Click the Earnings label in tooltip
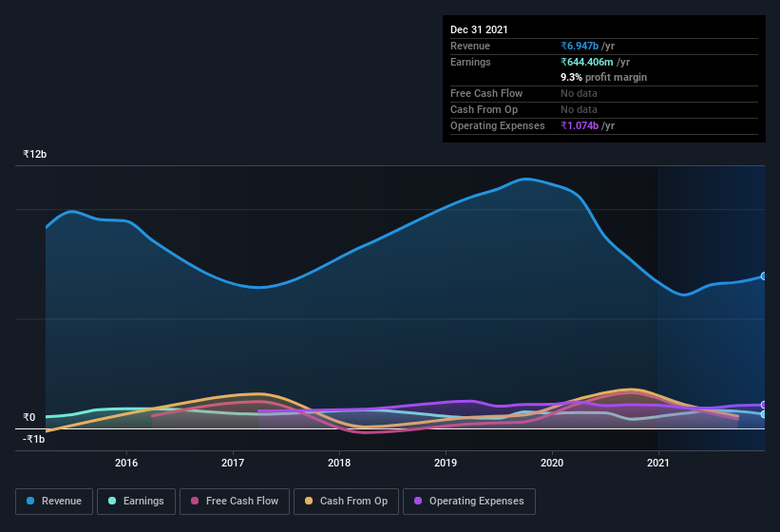Screen dimensions: 780x532 pos(470,62)
